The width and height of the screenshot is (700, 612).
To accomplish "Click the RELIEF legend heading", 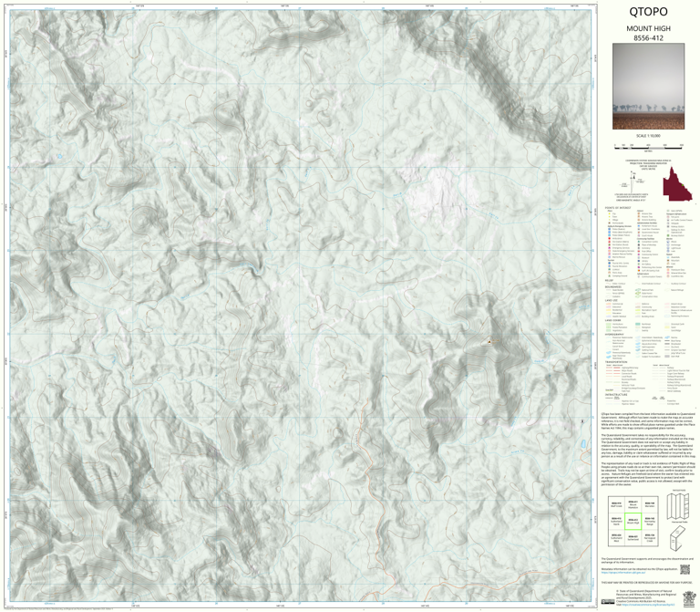I will coord(608,281).
